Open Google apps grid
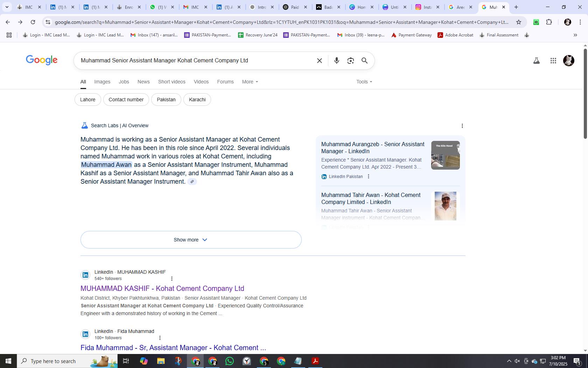Screen dimensions: 588x368 coord(553,61)
